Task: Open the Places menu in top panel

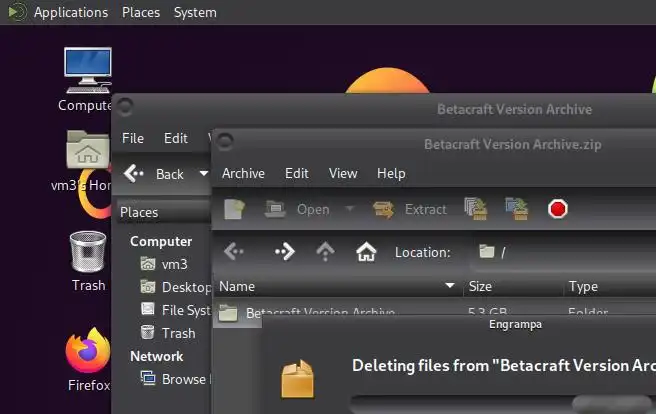Action: coord(141,13)
